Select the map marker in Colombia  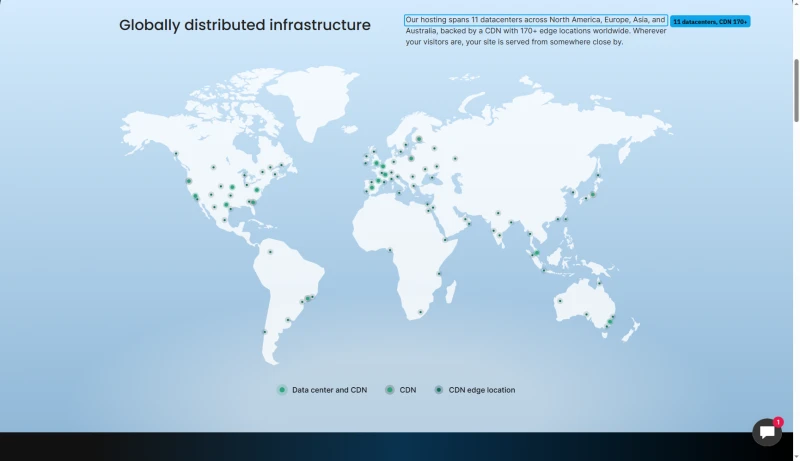[270, 252]
